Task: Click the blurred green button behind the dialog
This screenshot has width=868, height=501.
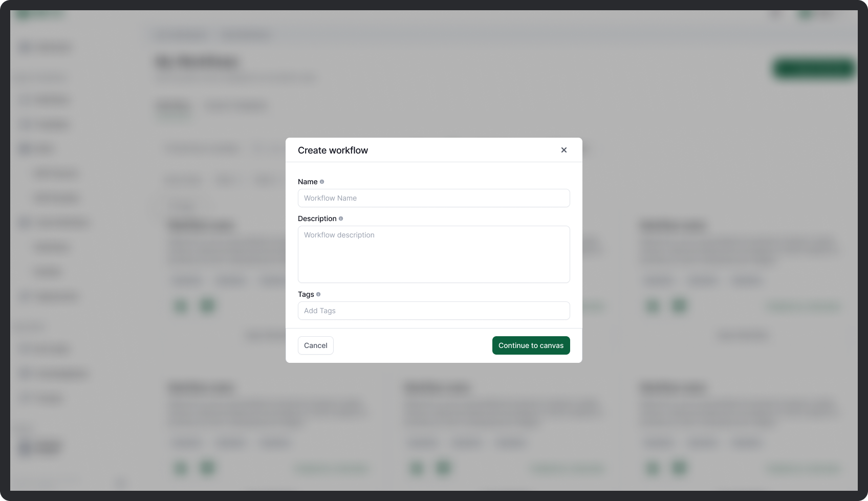Action: pos(814,69)
